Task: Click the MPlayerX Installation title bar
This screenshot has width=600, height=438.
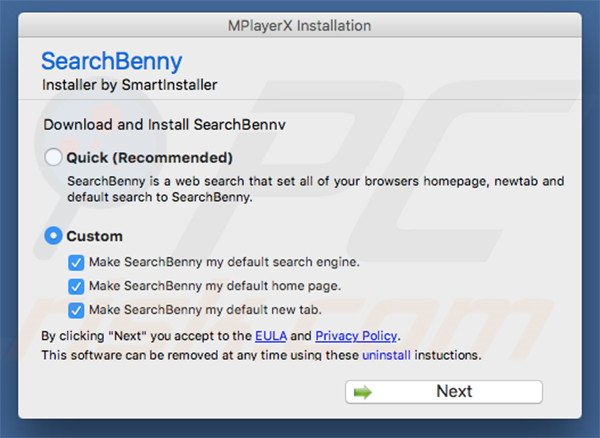Action: coord(299,23)
